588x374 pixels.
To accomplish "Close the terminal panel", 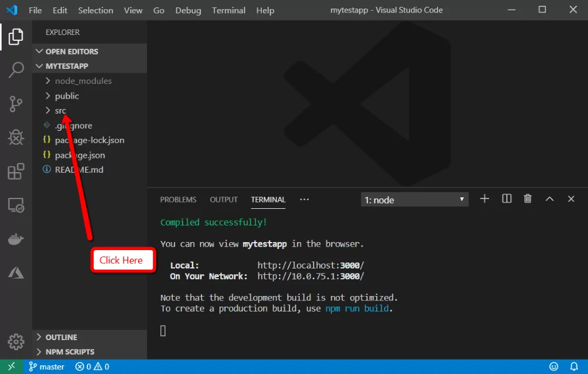I will click(571, 198).
